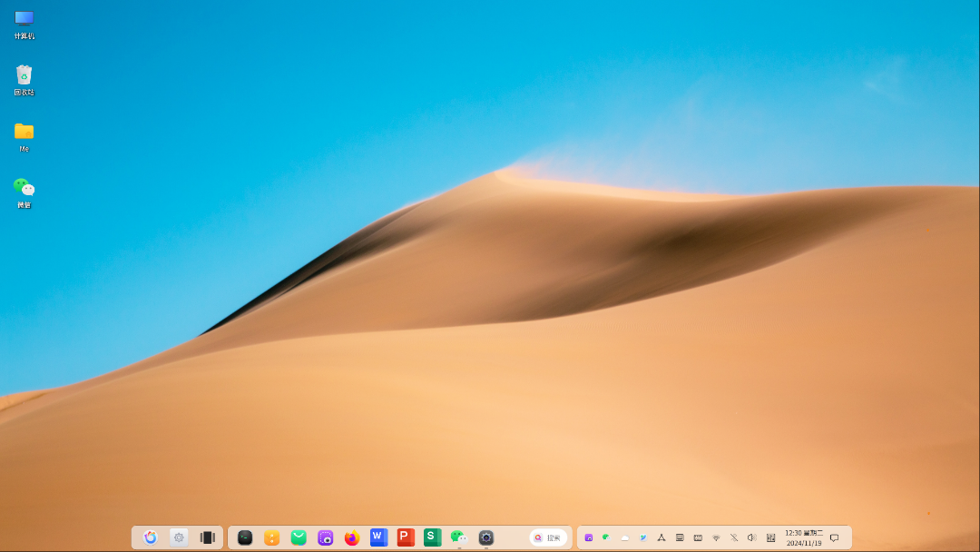Open the WeChat icon in the dock
980x552 pixels.
tap(459, 537)
